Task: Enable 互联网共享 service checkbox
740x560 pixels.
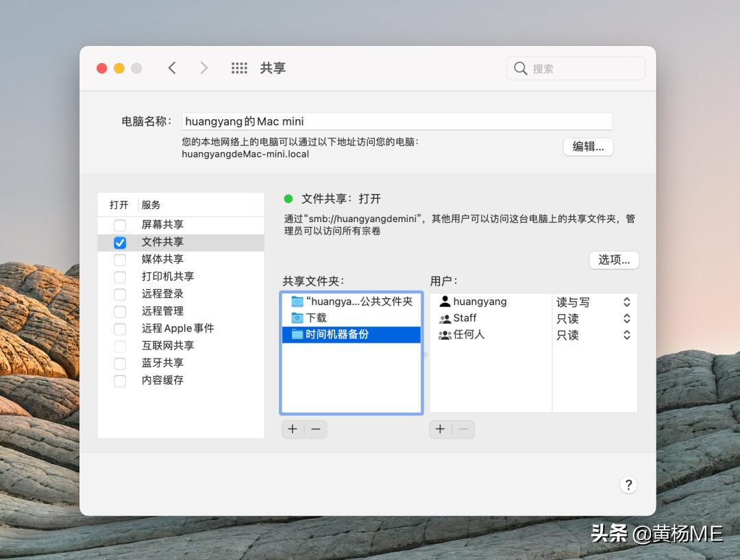Action: pos(119,345)
